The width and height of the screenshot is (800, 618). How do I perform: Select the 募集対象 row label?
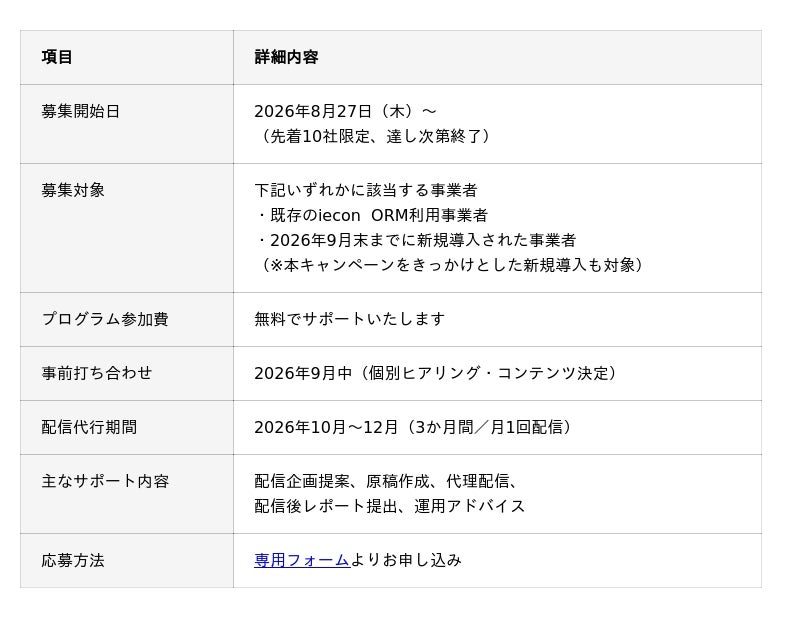73,190
